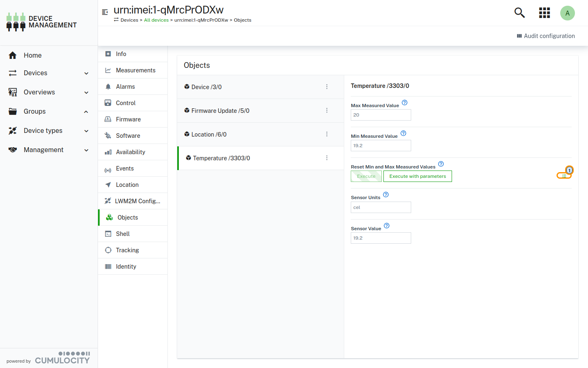Screen dimensions: 588x368
Task: Select Device /3/0 object in list
Action: [207, 87]
